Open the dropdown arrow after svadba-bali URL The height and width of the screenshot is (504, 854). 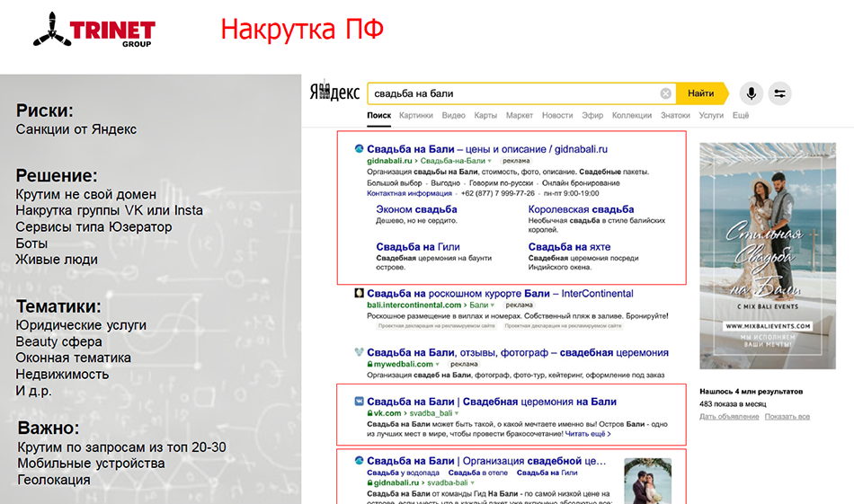click(472, 482)
